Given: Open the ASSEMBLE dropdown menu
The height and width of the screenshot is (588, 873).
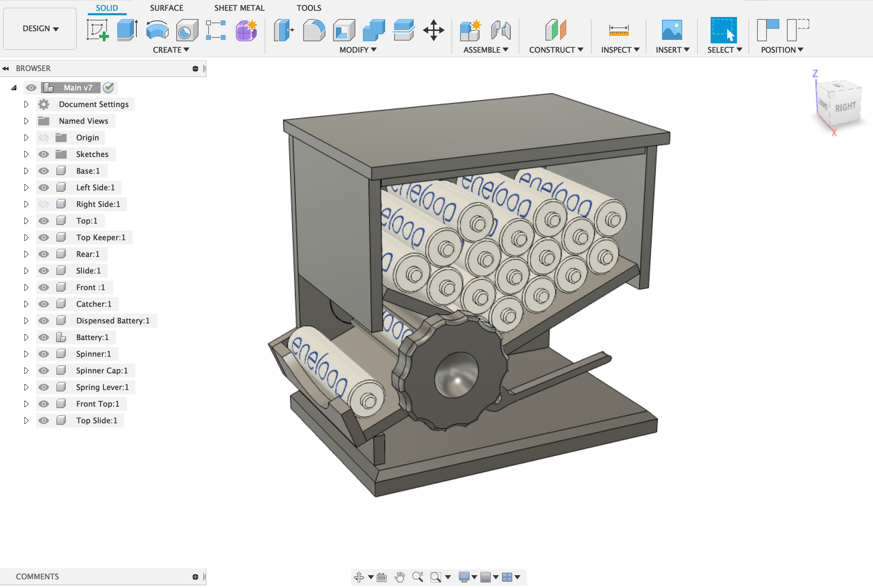Looking at the screenshot, I should coord(486,50).
